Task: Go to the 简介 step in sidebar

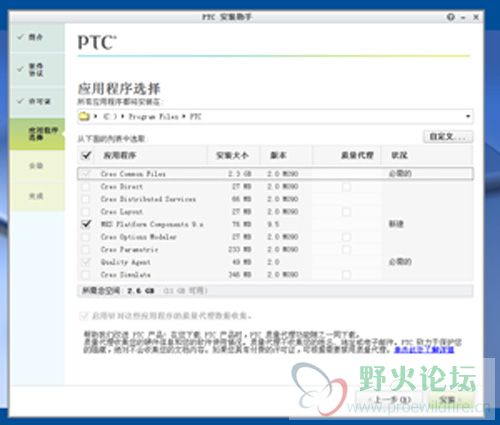Action: click(x=37, y=37)
